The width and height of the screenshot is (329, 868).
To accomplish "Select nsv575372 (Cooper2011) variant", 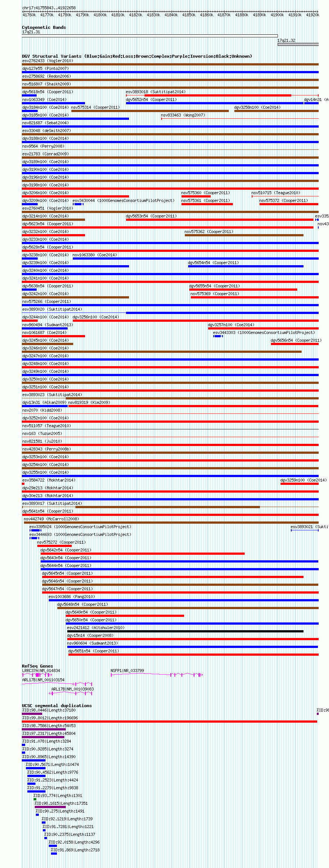I will (284, 200).
